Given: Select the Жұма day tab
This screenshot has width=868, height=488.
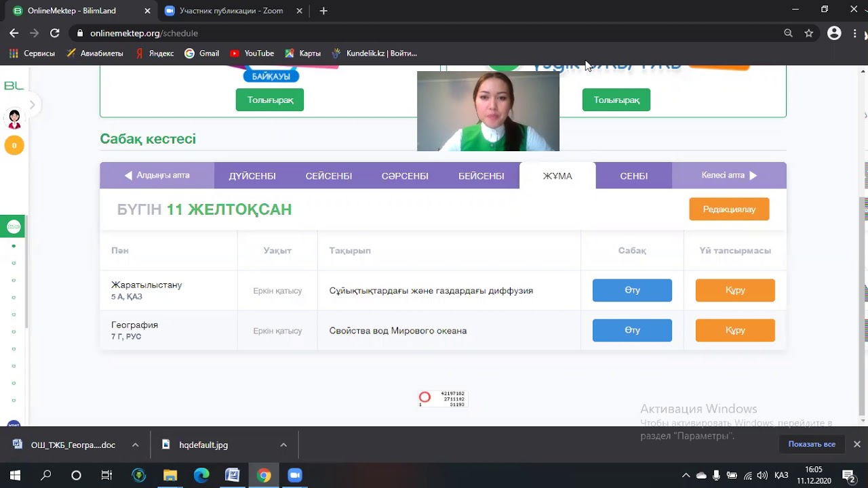Looking at the screenshot, I should click(x=557, y=176).
